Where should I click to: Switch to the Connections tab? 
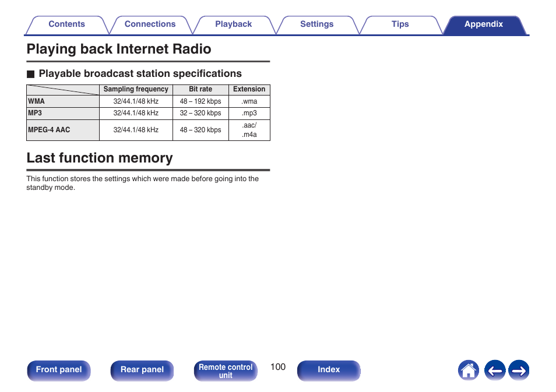tap(150, 24)
